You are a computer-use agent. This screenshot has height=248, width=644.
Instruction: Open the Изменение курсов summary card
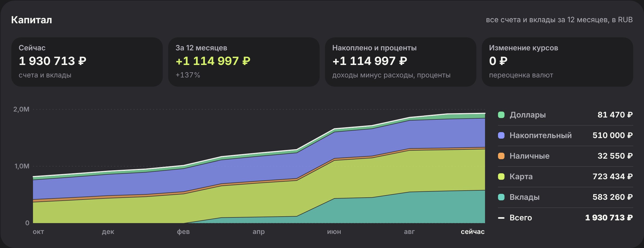[x=557, y=62]
